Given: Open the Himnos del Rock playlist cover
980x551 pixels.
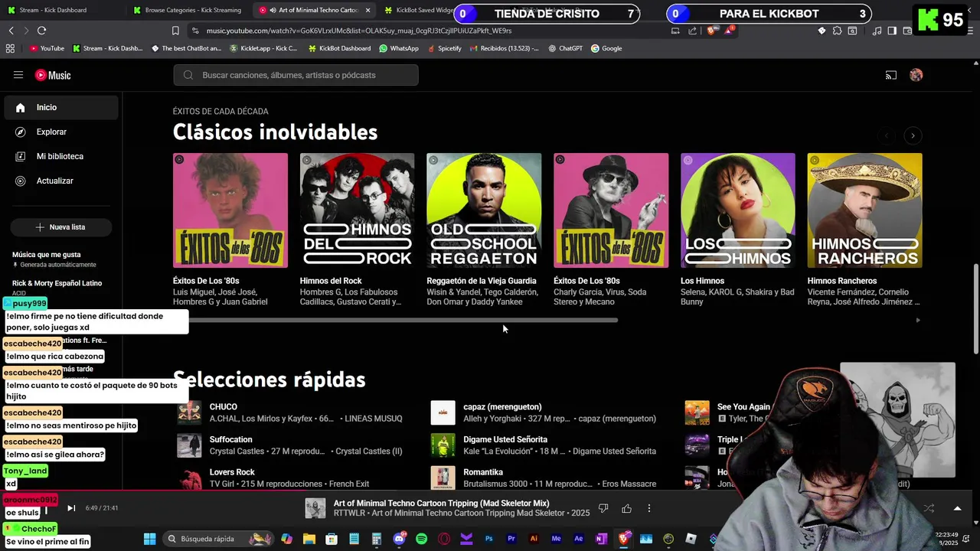Looking at the screenshot, I should pyautogui.click(x=357, y=210).
